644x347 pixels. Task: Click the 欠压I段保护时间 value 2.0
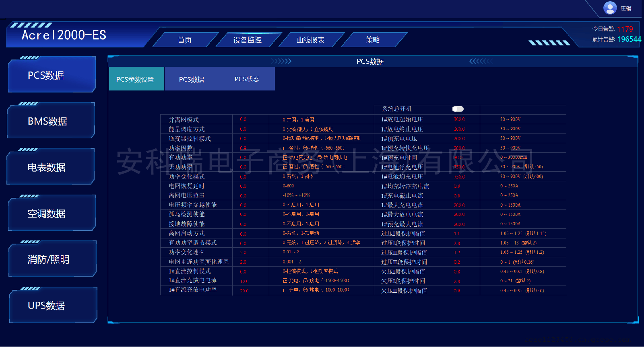[457, 281]
